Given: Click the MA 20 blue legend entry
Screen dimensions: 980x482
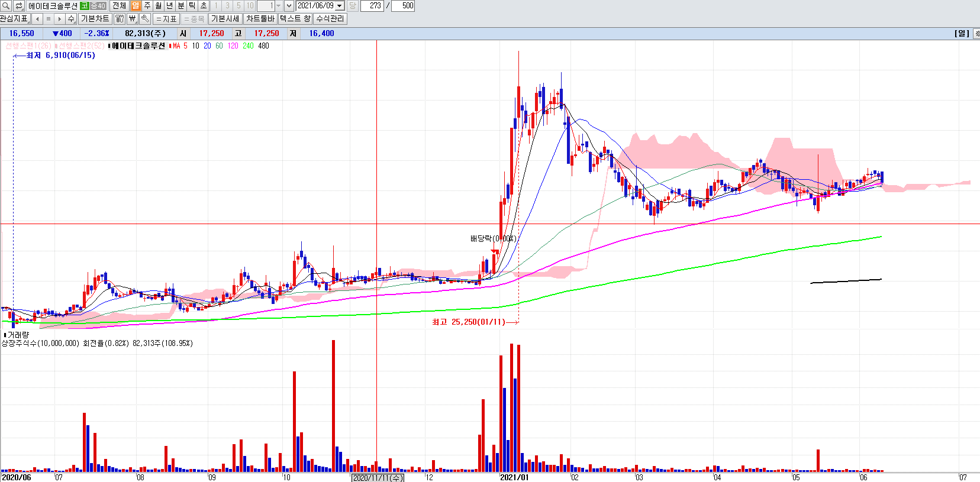Looking at the screenshot, I should pyautogui.click(x=207, y=46).
